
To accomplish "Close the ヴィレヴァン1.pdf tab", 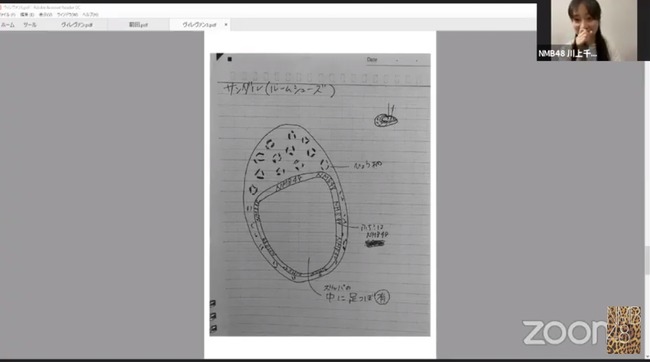I will point(226,25).
